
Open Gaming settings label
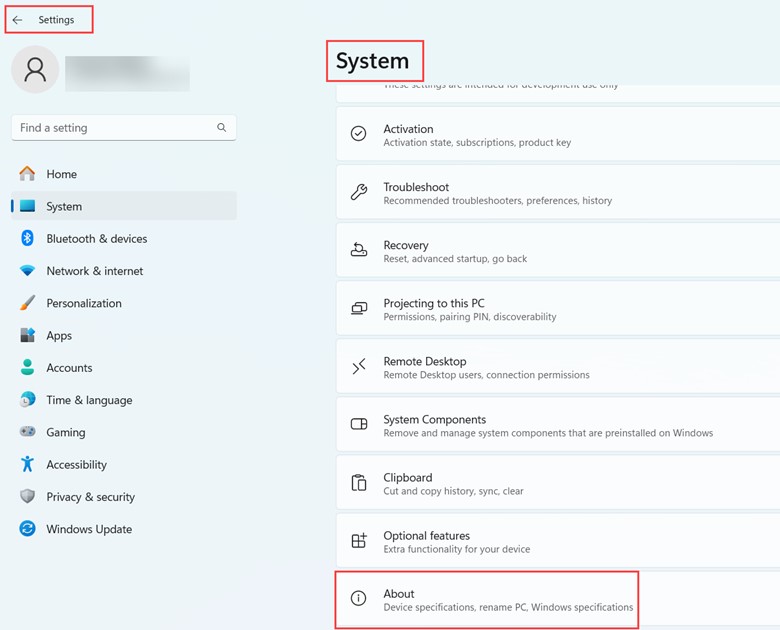click(66, 432)
